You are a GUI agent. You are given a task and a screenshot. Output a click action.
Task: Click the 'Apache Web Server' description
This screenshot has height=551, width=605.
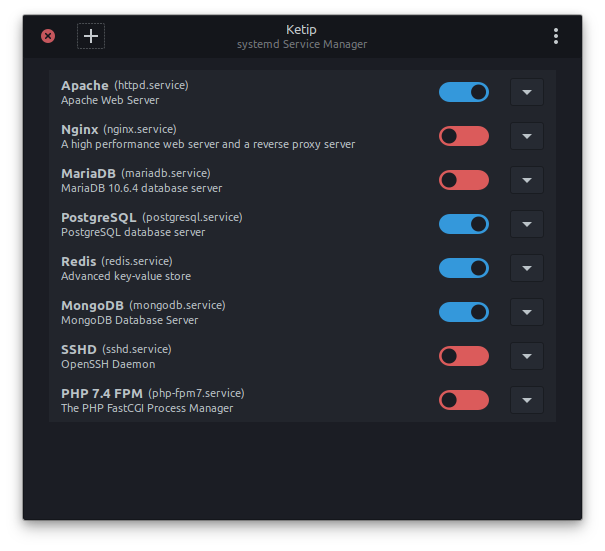110,100
